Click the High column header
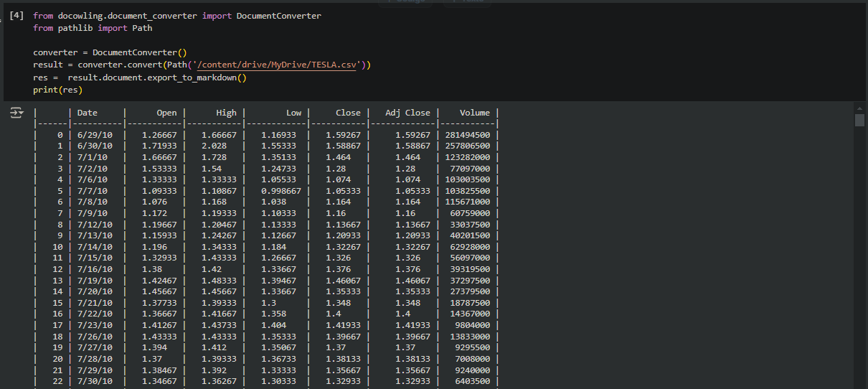Image resolution: width=868 pixels, height=389 pixels. coord(226,113)
